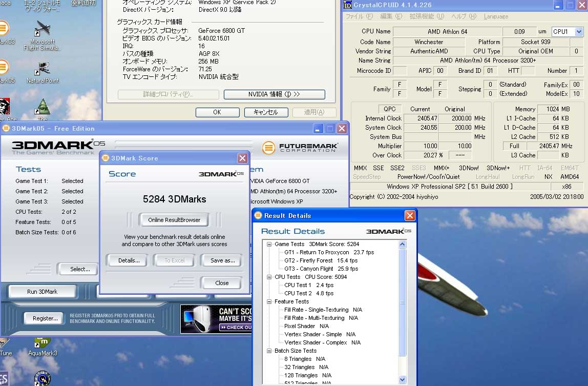Screen dimensions: 588x386
Task: Select the Vertex Shader - Complex row
Action: click(x=323, y=343)
